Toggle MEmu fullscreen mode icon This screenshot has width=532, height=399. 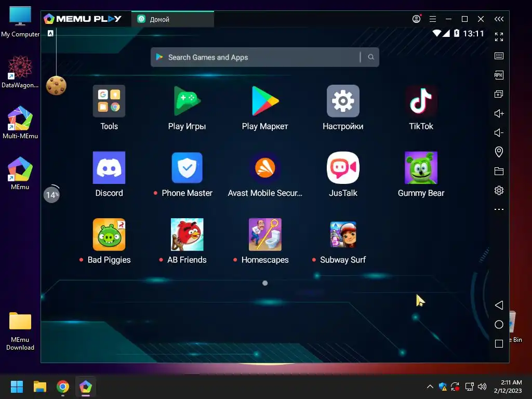[x=499, y=37]
